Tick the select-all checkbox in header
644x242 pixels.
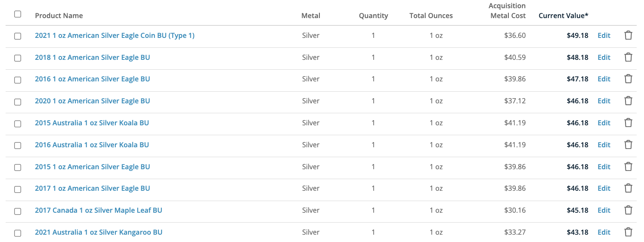18,14
